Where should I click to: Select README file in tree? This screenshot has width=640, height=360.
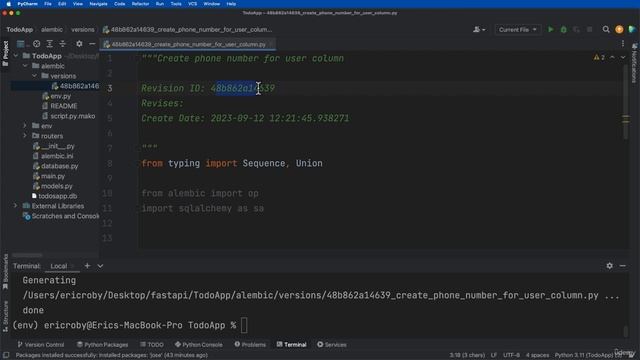[x=60, y=106]
